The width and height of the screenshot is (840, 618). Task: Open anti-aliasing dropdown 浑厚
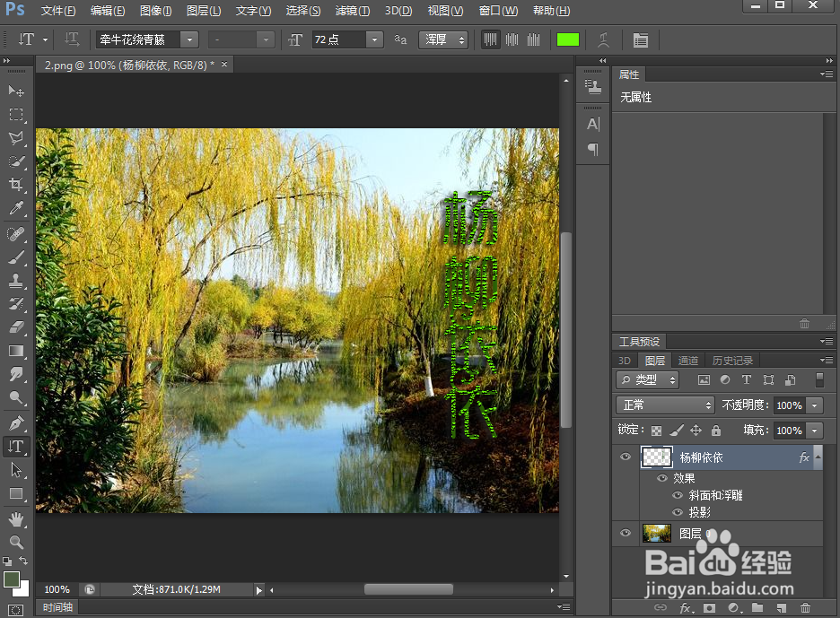443,39
